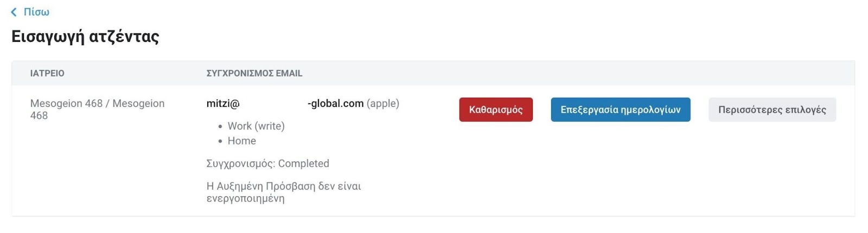Click the Mesogeion 468 clinic name
The height and width of the screenshot is (233, 868).
coord(97,109)
